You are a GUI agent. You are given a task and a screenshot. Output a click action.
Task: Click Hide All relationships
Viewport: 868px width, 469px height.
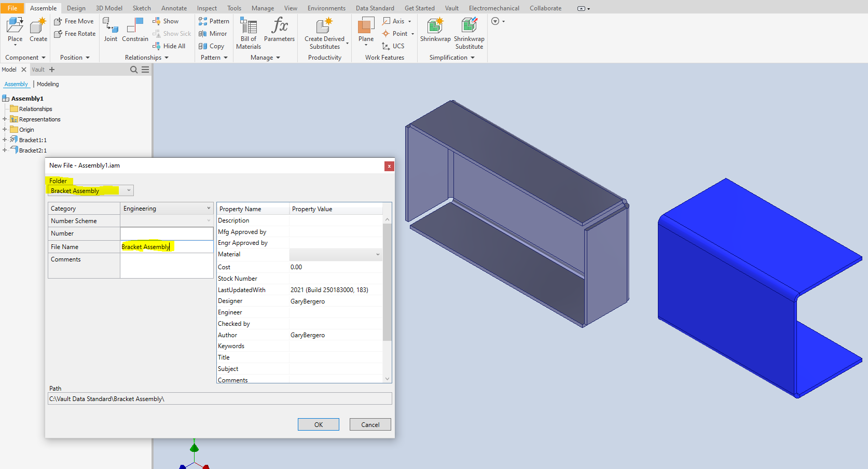169,46
